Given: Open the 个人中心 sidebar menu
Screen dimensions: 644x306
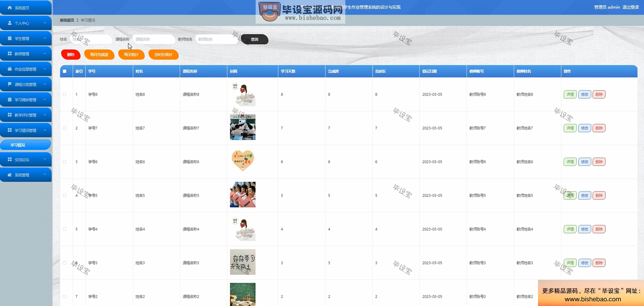Looking at the screenshot, I should 26,23.
